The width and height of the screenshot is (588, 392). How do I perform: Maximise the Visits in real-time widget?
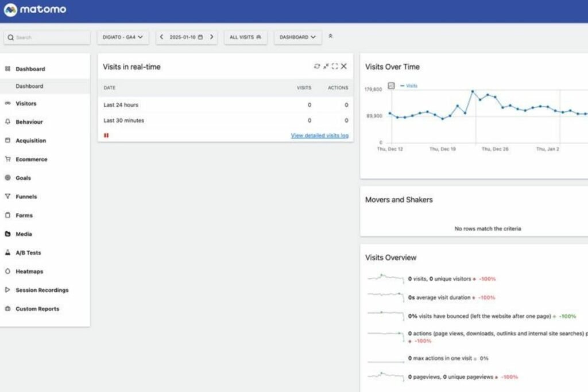pos(335,67)
